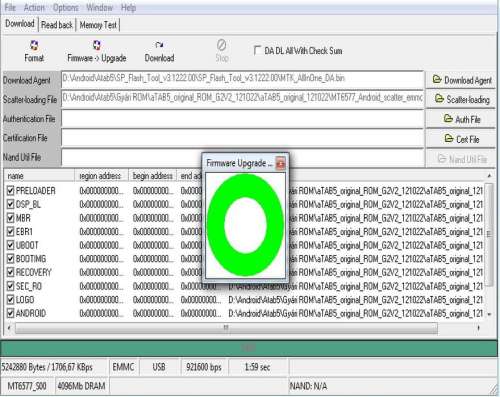Click the 4096Mb DRAM status cell
This screenshot has width=500, height=397.
pos(81,386)
